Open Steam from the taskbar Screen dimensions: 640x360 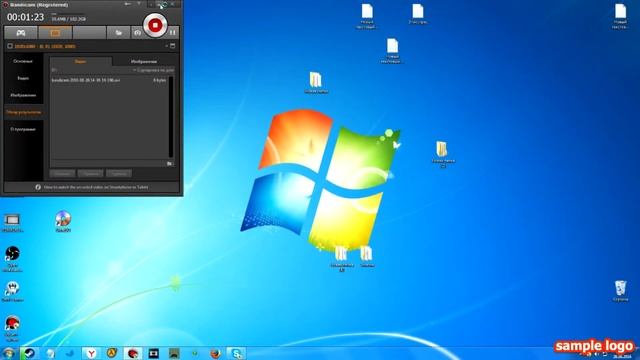[29, 353]
